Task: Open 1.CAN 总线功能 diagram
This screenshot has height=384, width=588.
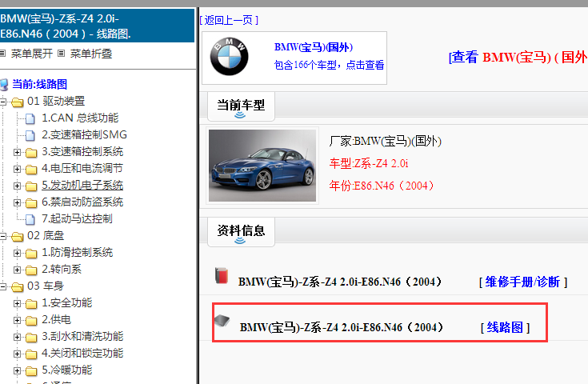Action: pyautogui.click(x=80, y=118)
